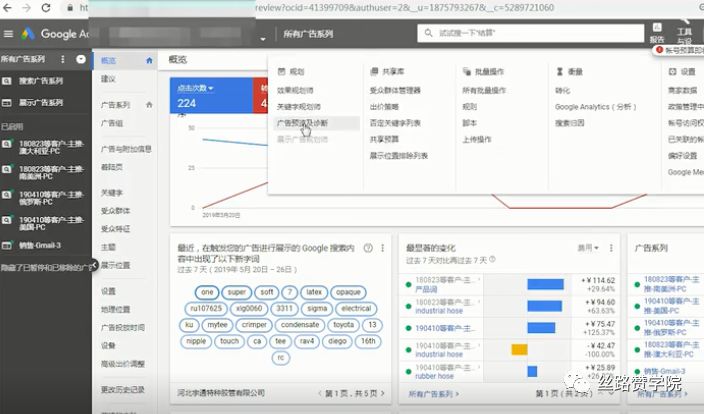The height and width of the screenshot is (414, 704).
Task: Choose Google Analytics in measurement column
Action: tap(595, 107)
